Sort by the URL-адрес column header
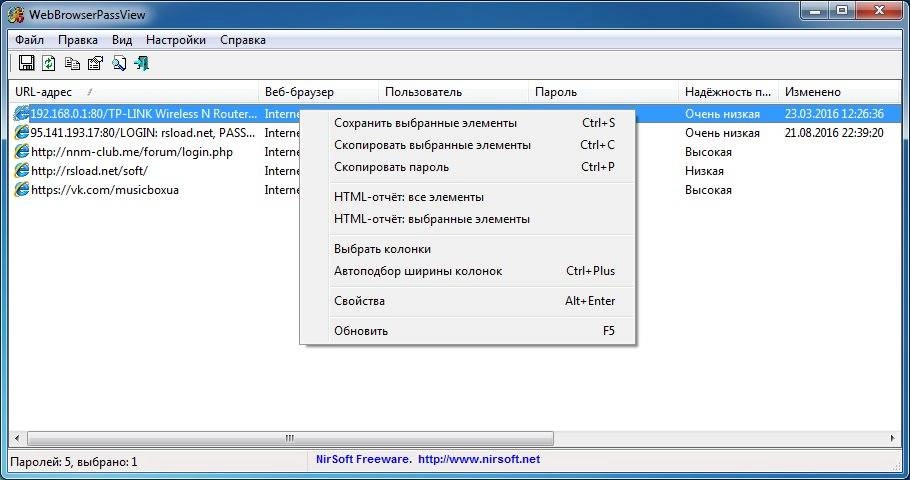This screenshot has width=910, height=480. click(134, 92)
